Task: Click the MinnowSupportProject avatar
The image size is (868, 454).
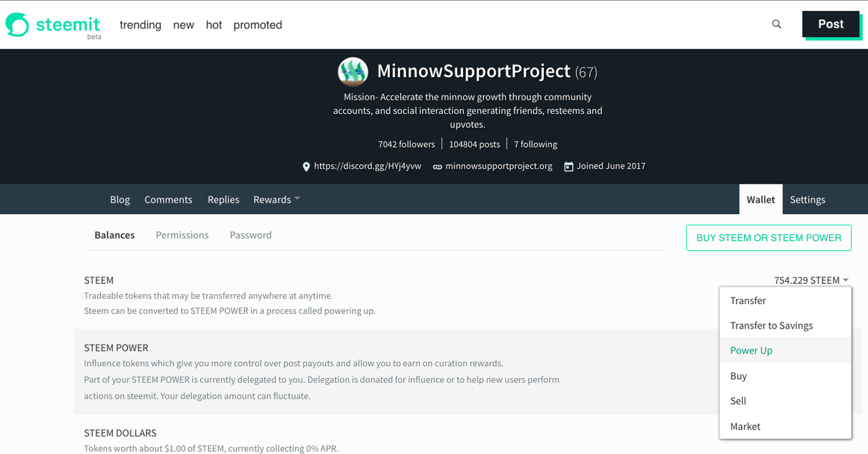Action: (353, 71)
